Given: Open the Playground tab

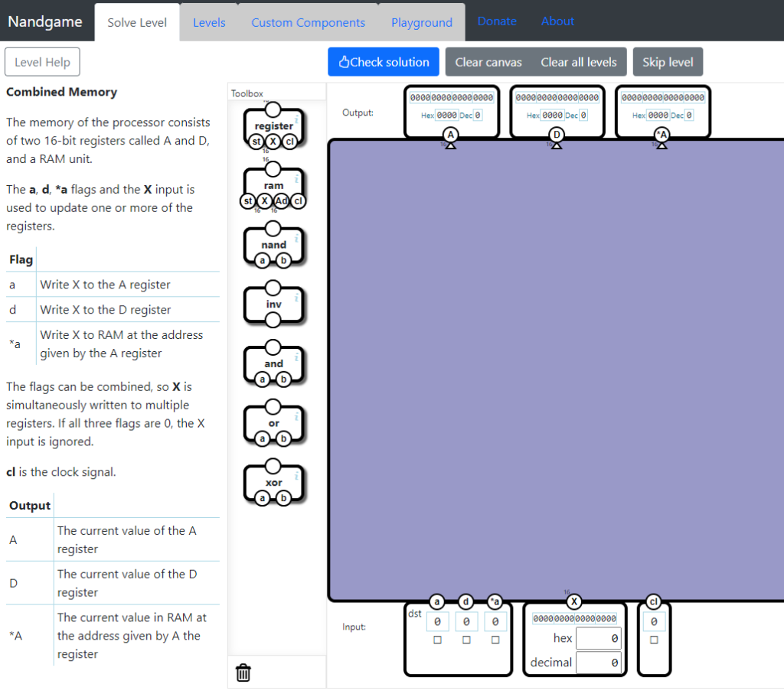Looking at the screenshot, I should [421, 22].
